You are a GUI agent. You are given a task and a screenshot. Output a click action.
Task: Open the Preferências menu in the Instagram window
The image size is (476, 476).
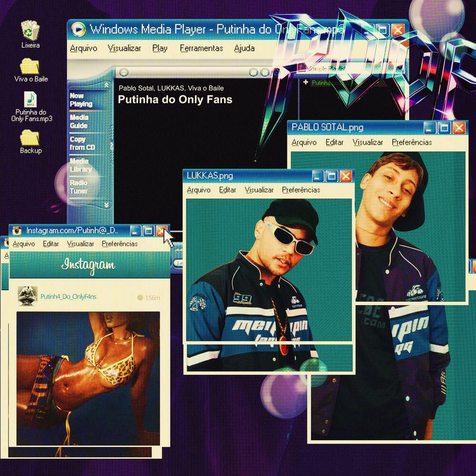click(x=119, y=244)
